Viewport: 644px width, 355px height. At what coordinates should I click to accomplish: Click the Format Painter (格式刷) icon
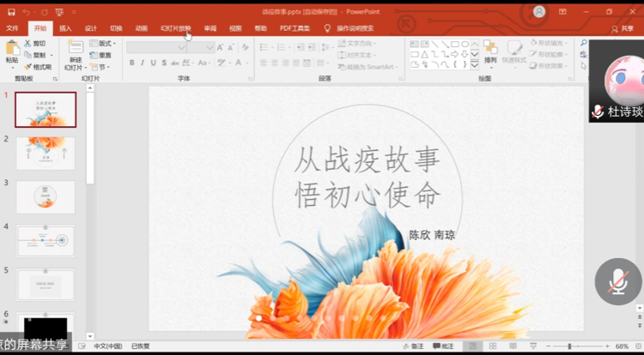[38, 67]
